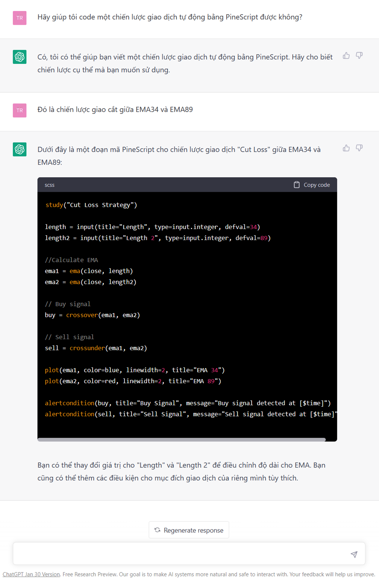Click the scss language label in code header
This screenshot has height=588, width=379.
(x=49, y=185)
